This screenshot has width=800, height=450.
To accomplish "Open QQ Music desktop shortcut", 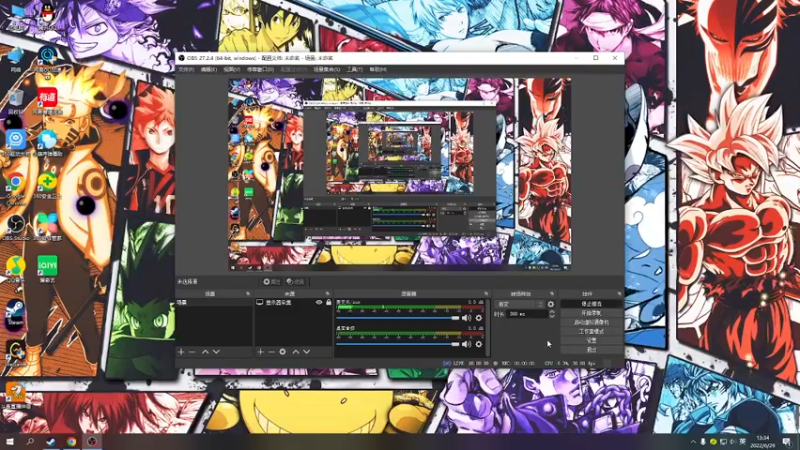I will click(x=15, y=269).
